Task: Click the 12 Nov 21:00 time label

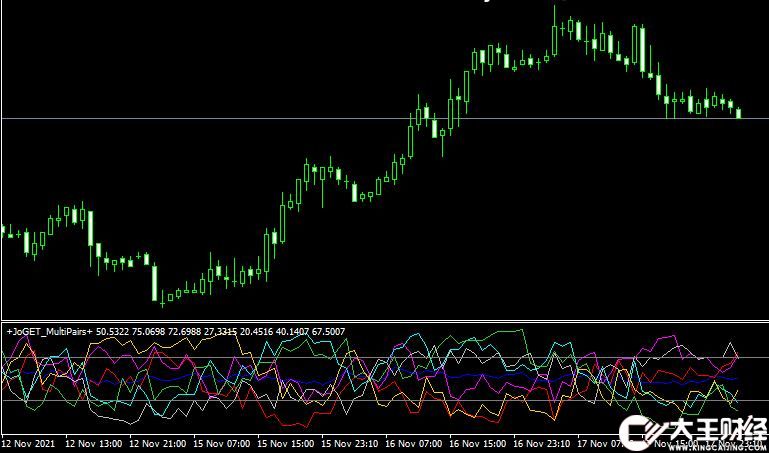Action: pyautogui.click(x=158, y=444)
